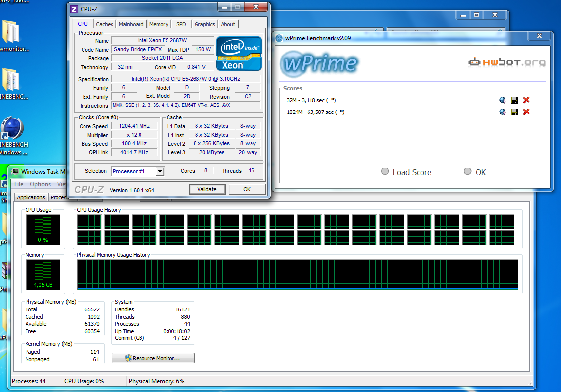Click the Level 3 cache value '20 MBytes'
The image size is (561, 392).
tap(211, 152)
